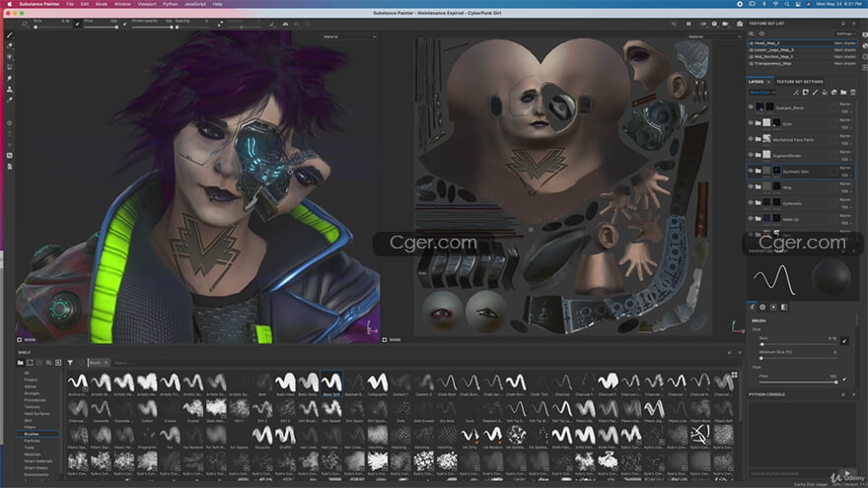Image resolution: width=868 pixels, height=488 pixels.
Task: Open the Mode menu
Action: [102, 4]
